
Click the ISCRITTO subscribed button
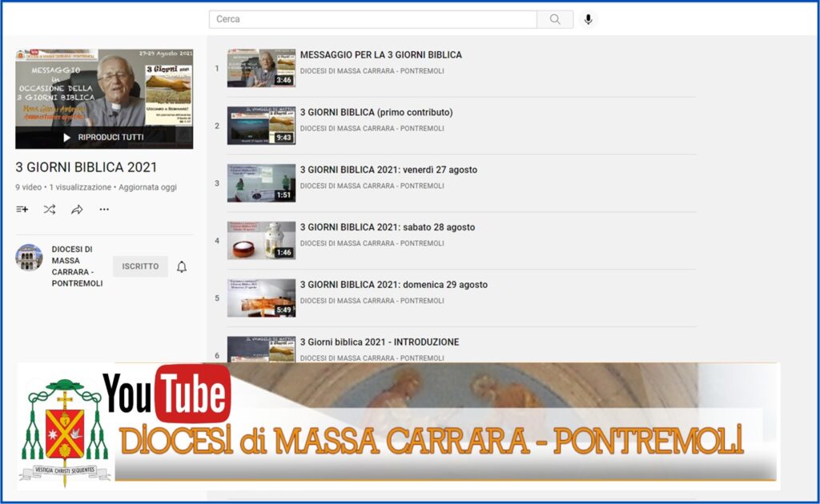tap(140, 266)
